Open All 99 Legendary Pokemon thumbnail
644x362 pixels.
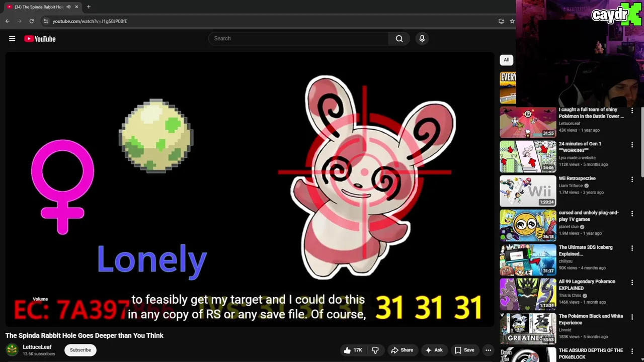pyautogui.click(x=528, y=294)
